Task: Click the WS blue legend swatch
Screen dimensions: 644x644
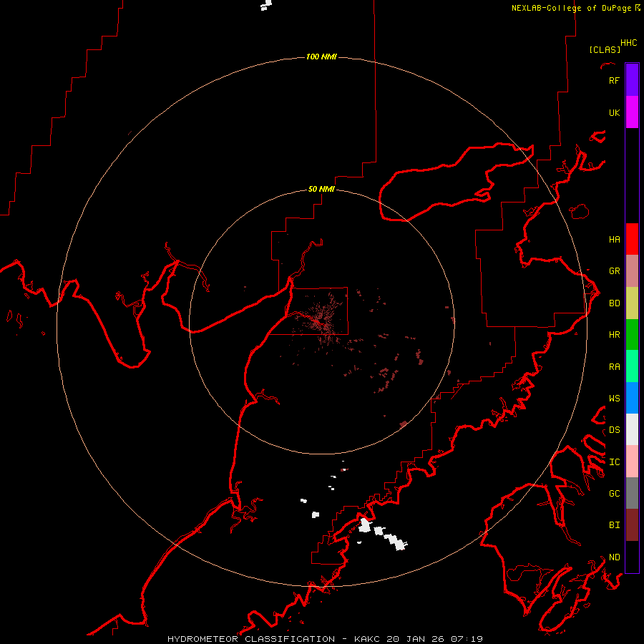Action: [632, 398]
